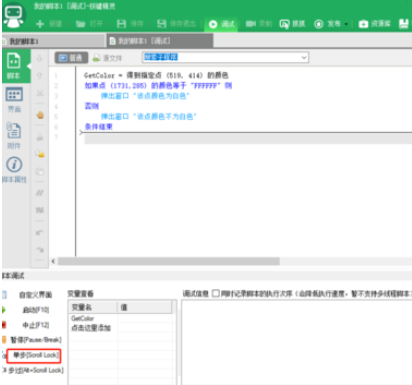Start debugging with the 调试 toolbar button
The height and width of the screenshot is (385, 412).
(221, 24)
